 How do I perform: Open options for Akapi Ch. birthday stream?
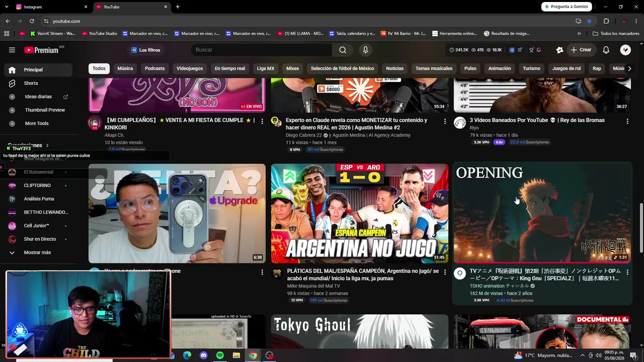coord(262,121)
